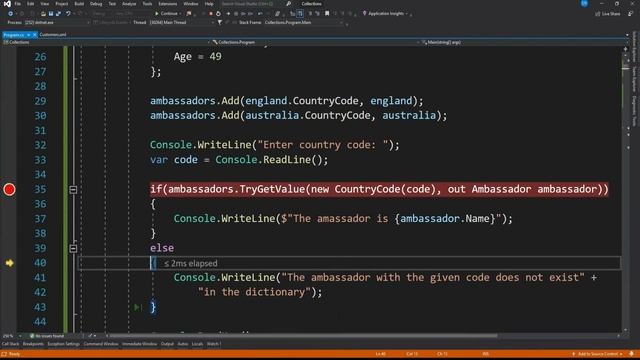This screenshot has width=640, height=360.
Task: Click the red Stop Debugging icon
Action: click(x=211, y=13)
